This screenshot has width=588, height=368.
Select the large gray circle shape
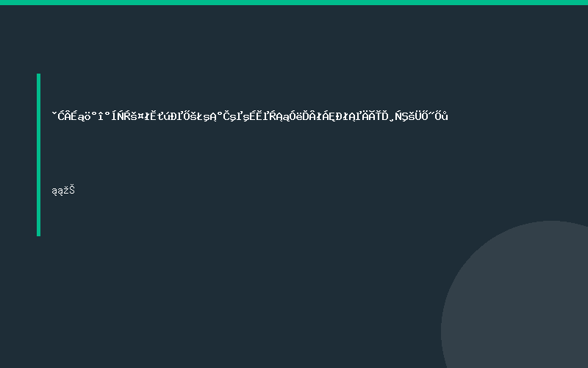[x=514, y=294]
